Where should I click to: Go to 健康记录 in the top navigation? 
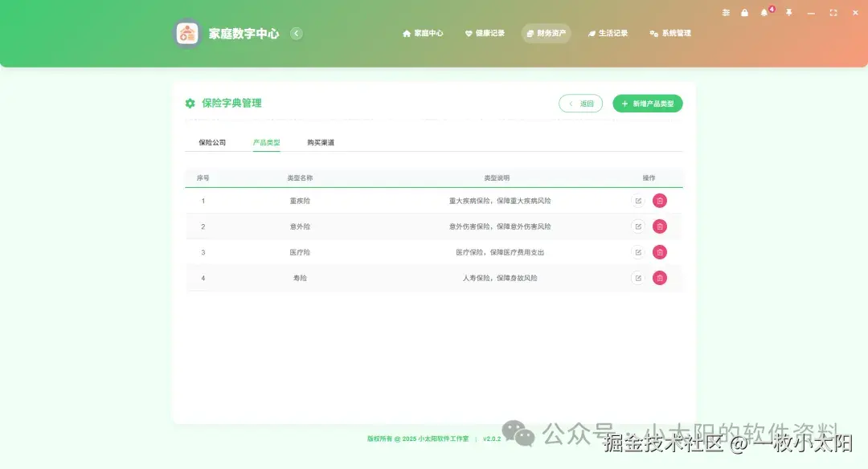485,33
